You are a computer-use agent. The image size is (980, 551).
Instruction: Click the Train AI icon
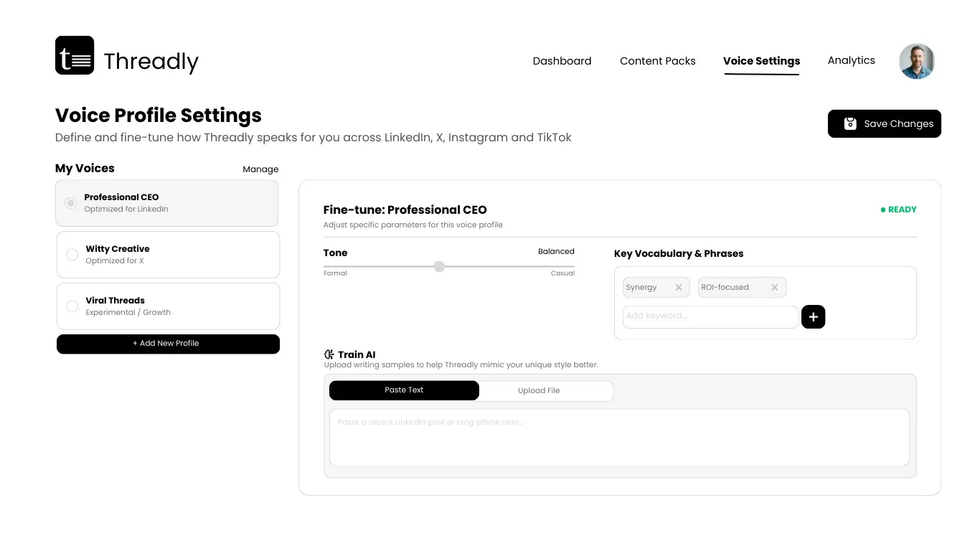(x=329, y=354)
